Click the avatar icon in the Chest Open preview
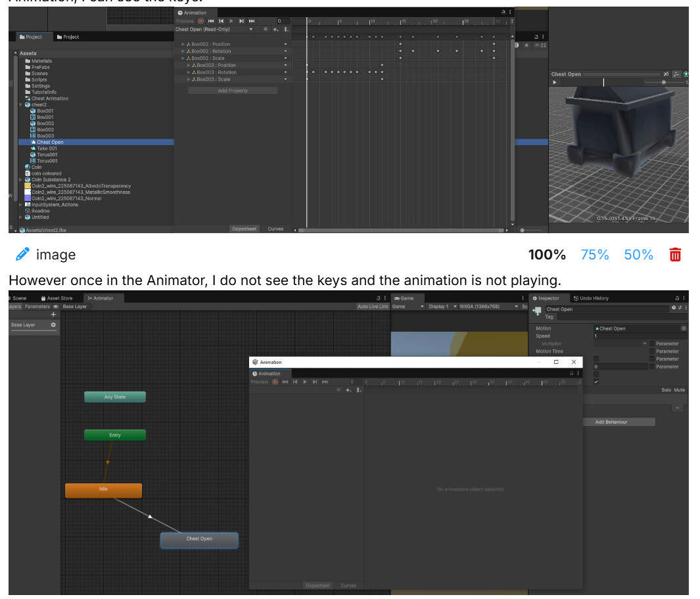Screen dimensions: 700x599 pos(686,74)
